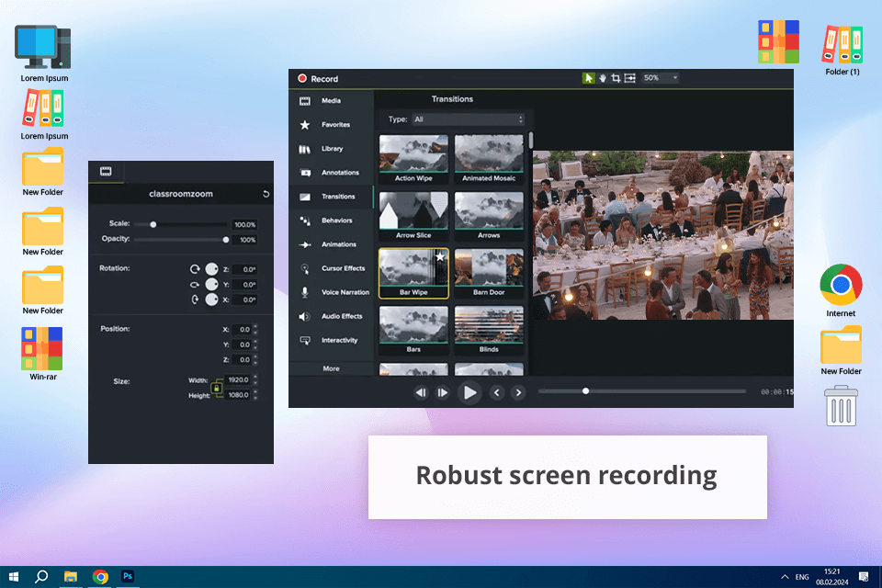Select the Animated Mosaic transition thumbnail
The height and width of the screenshot is (588, 882).
489,159
